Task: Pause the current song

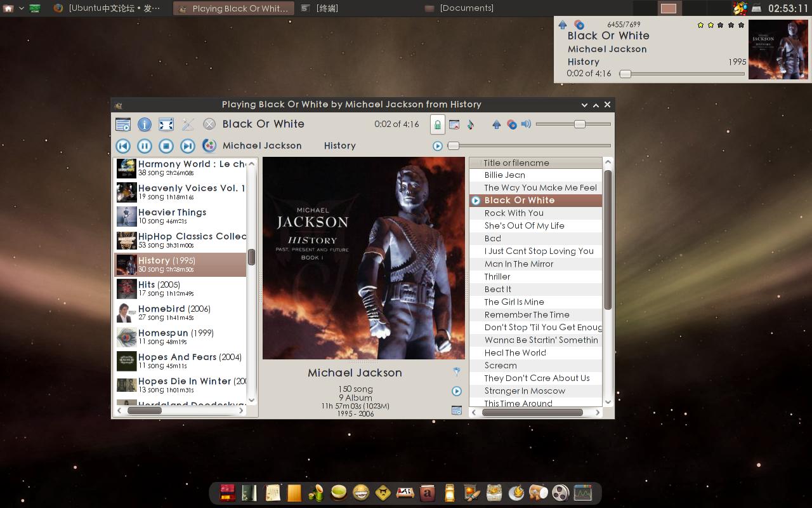Action: pos(145,146)
